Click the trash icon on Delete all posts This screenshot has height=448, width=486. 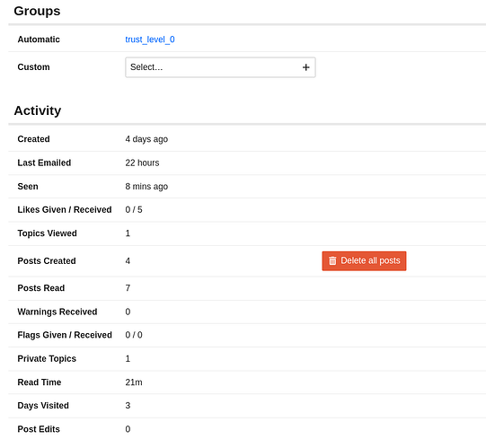pyautogui.click(x=332, y=261)
